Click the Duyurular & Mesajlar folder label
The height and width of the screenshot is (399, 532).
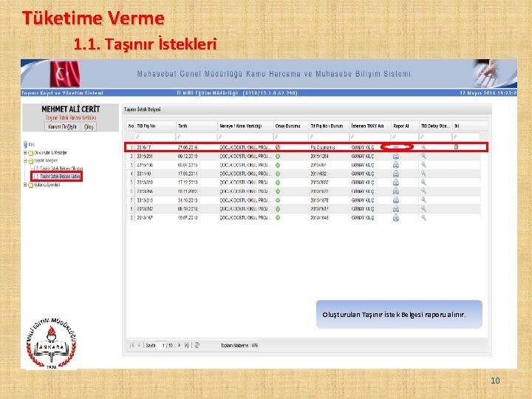50,153
